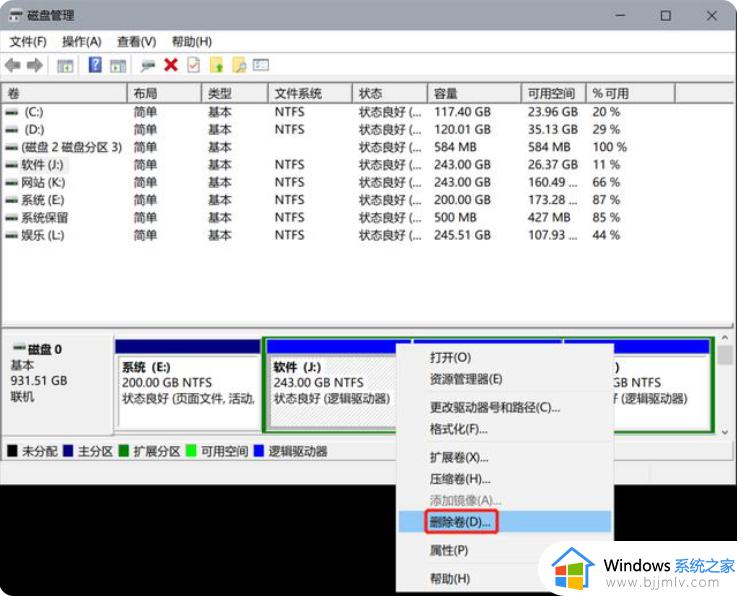Click the drive icon of the (C:) row
Screen dimensions: 740x596
[x=12, y=112]
